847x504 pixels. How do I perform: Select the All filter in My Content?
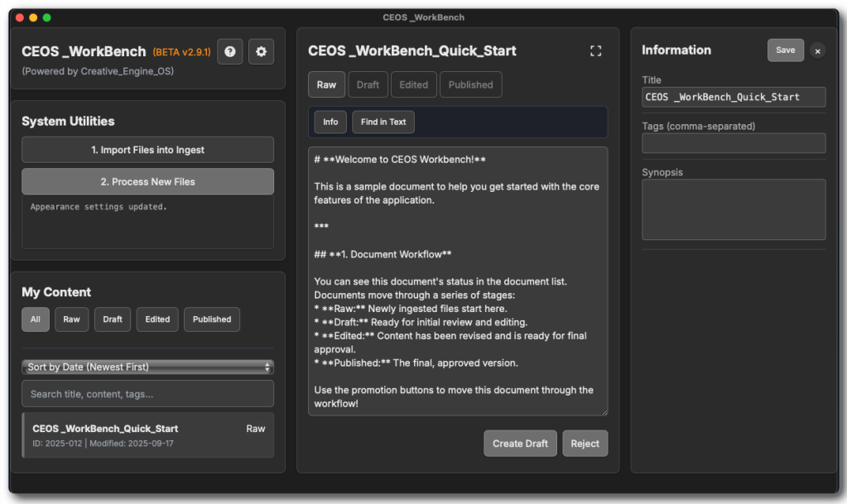pos(35,319)
